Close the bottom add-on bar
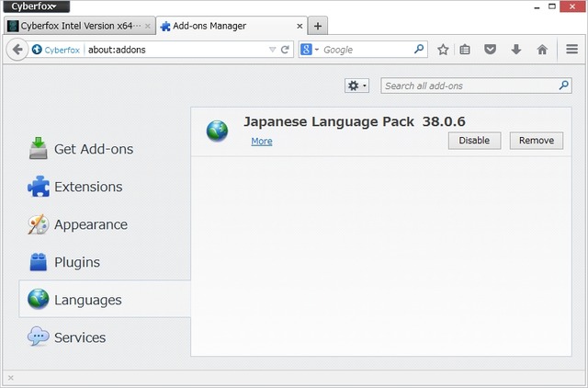The image size is (588, 388). coord(10,378)
